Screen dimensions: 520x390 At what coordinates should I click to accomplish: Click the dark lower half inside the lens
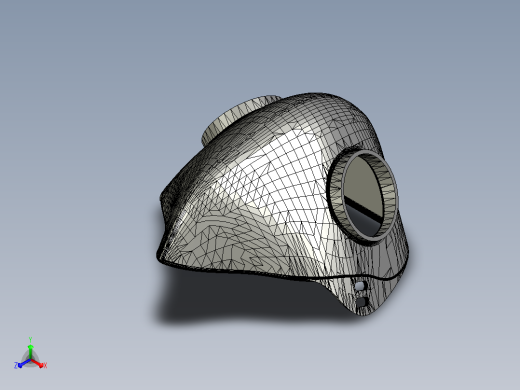pos(363,218)
